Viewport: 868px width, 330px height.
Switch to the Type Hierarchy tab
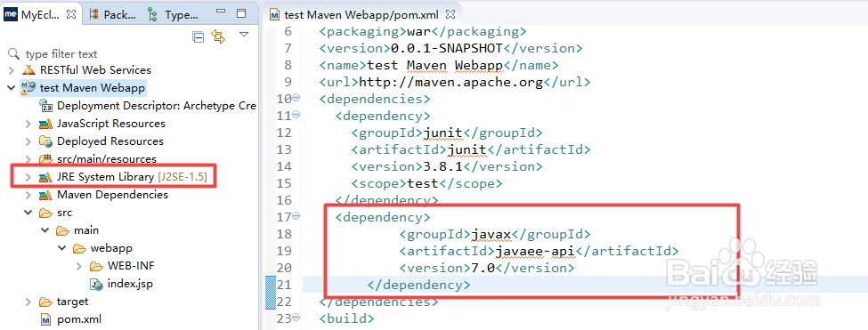click(173, 14)
